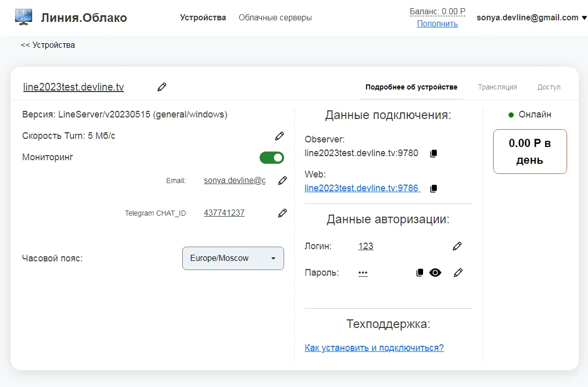This screenshot has height=387, width=588.
Task: Edit monitoring Email with pencil icon
Action: (283, 181)
